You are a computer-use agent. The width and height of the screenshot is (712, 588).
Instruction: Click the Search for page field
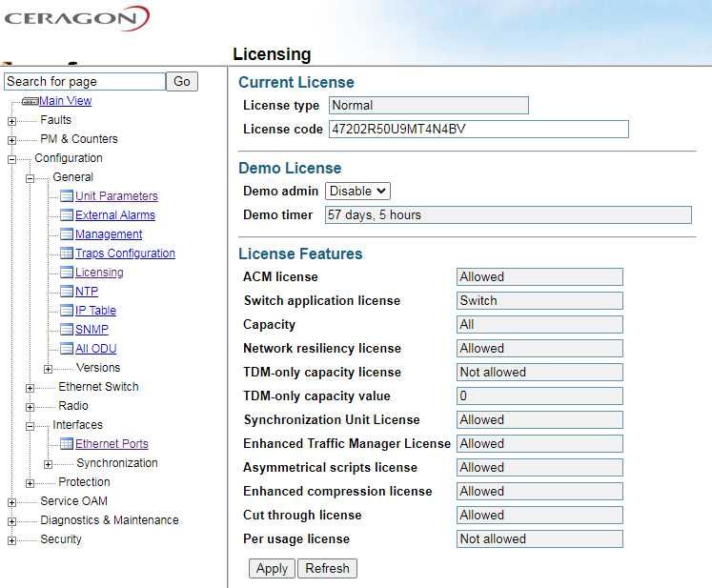pos(85,82)
